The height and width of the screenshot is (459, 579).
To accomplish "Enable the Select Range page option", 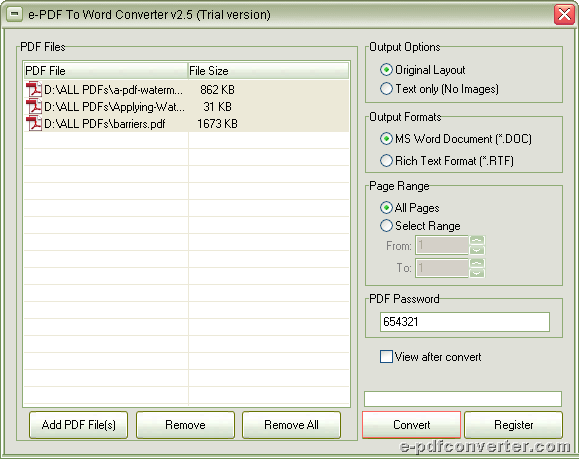I will 386,226.
